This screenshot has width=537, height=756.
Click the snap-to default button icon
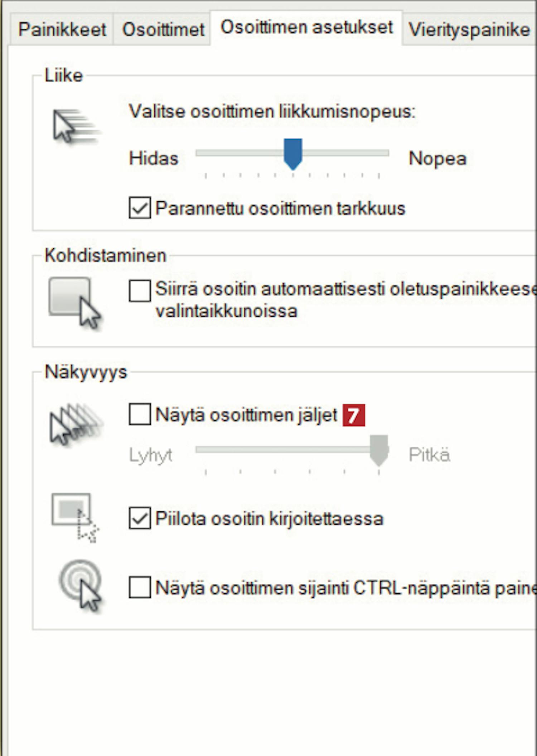75,303
